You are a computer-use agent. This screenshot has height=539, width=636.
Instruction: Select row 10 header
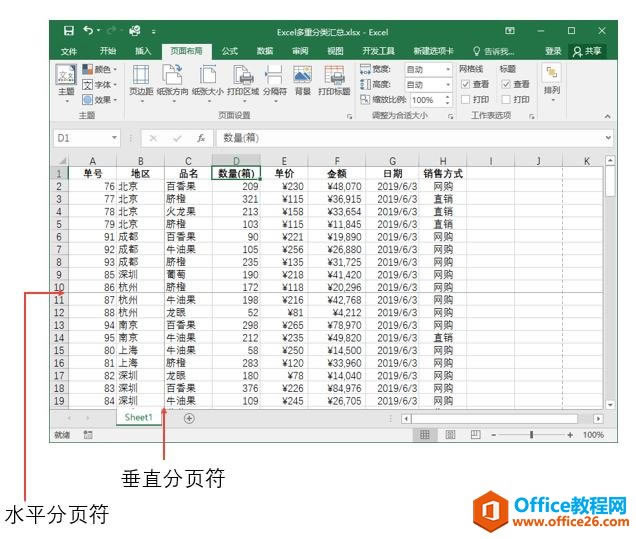coord(59,287)
